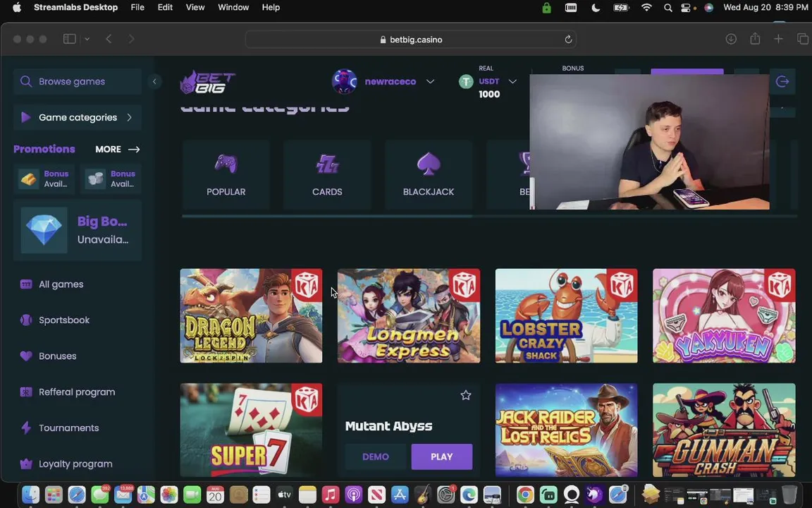
Task: Open Siri from the menu bar
Action: coord(709,8)
